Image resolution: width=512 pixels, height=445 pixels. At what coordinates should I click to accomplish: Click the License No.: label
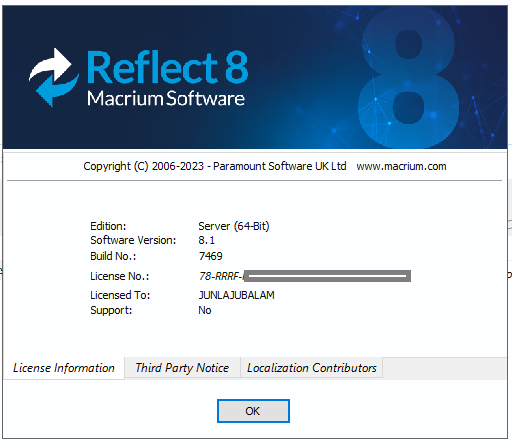click(120, 276)
